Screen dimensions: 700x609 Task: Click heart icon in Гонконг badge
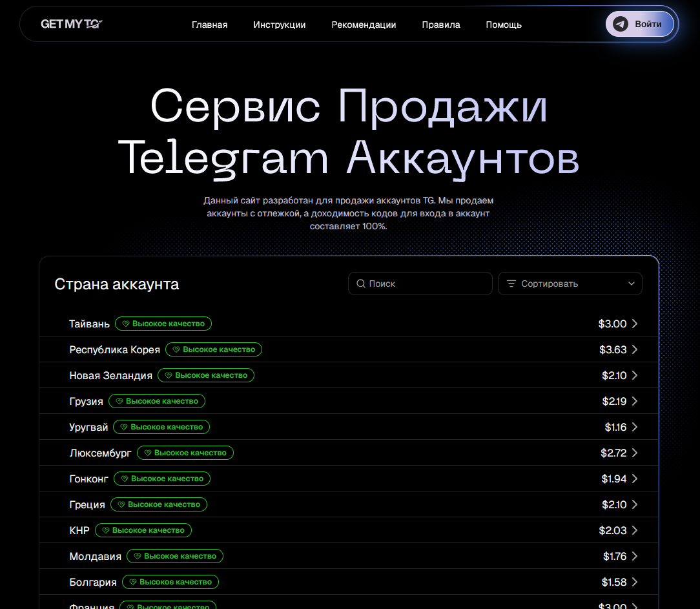pos(125,479)
